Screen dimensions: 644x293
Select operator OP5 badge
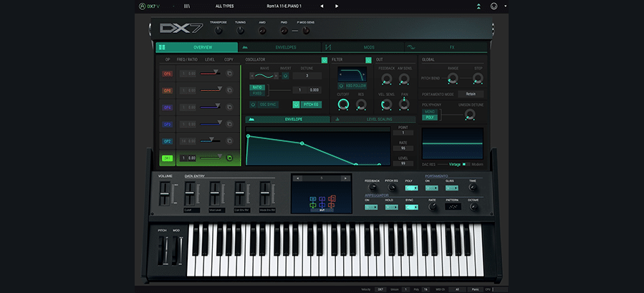coord(167,91)
